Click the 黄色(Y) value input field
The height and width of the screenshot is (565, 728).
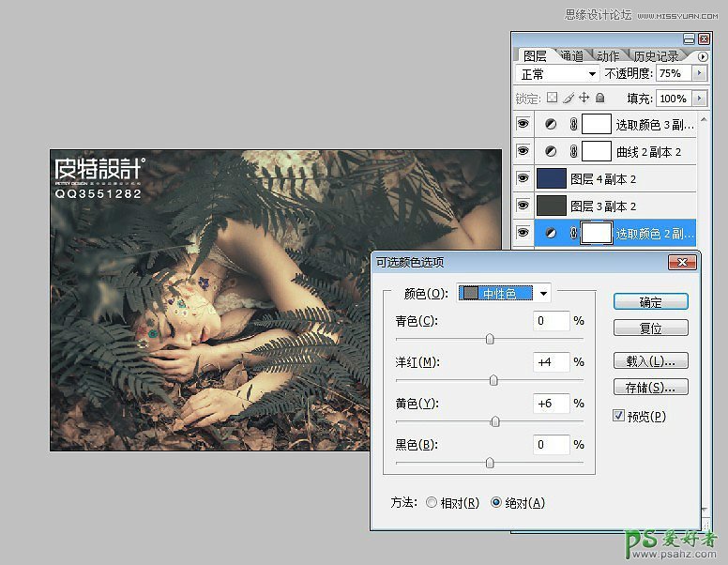click(552, 404)
